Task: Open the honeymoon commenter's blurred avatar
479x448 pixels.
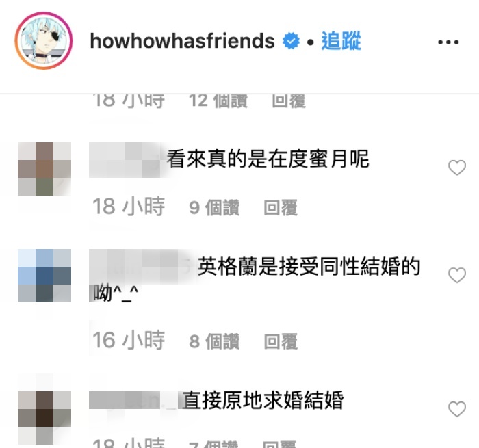Action: click(44, 168)
